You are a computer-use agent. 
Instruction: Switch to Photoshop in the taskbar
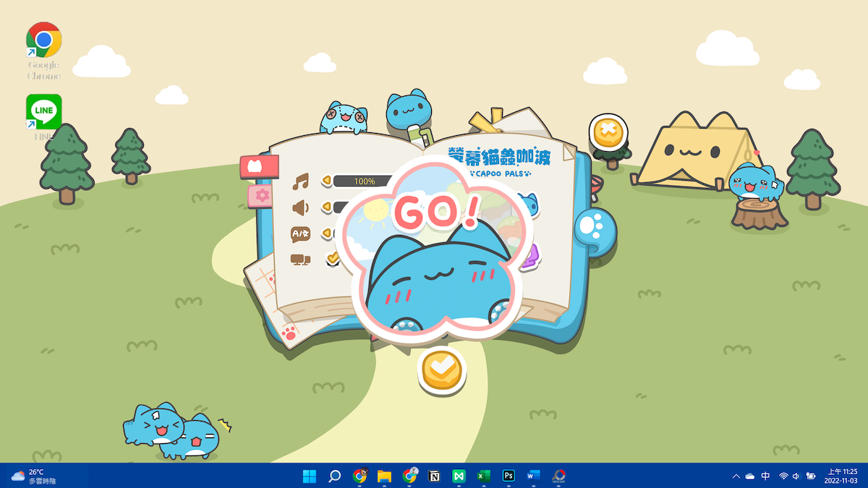[x=509, y=476]
